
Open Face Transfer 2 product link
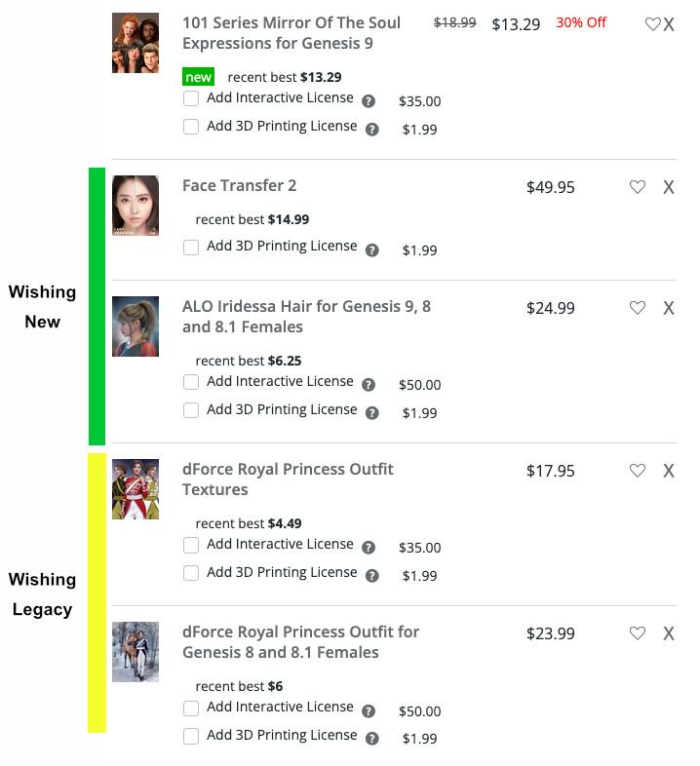[240, 186]
